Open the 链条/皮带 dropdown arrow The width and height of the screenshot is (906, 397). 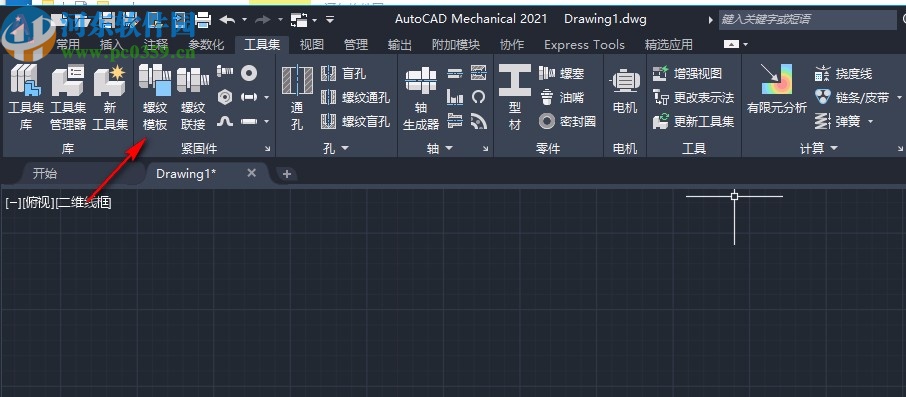coord(898,98)
